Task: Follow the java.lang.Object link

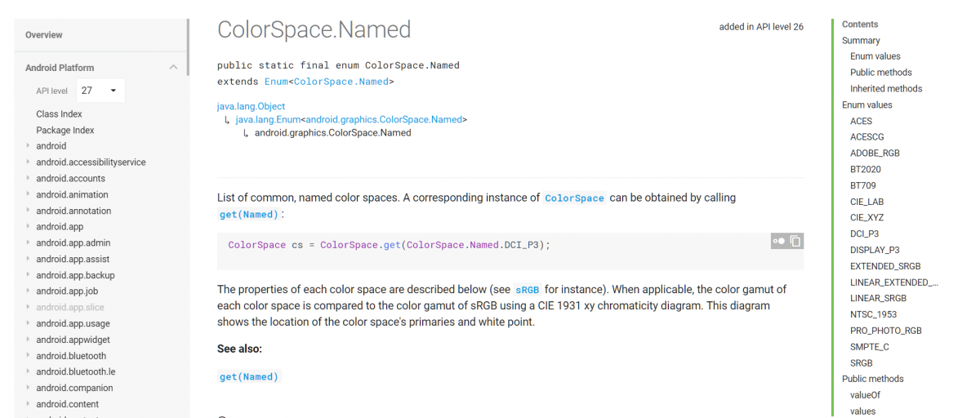Action: [251, 106]
